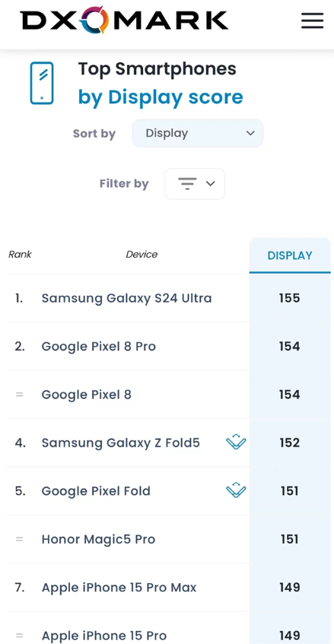
Task: Open the Samsung Galaxy Z Fold5 entry
Action: tap(121, 443)
